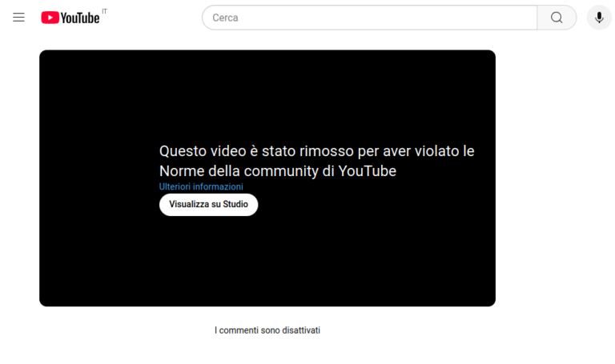This screenshot has height=364, width=615.
Task: Click the magnifier search button
Action: click(557, 18)
